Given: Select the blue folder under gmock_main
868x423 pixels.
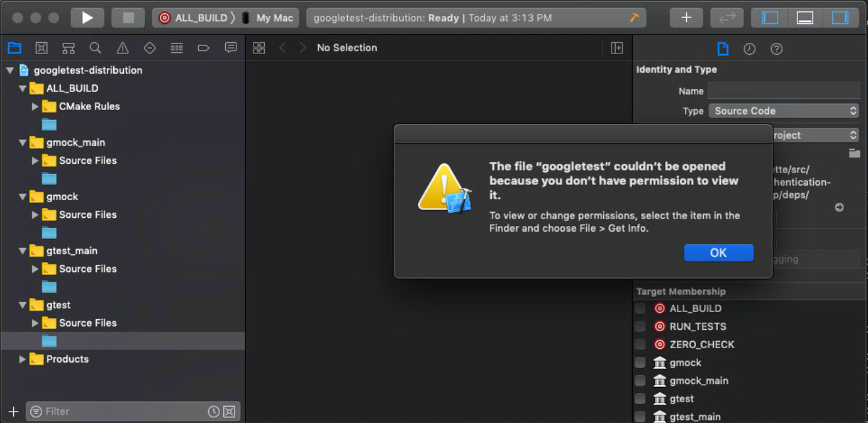Looking at the screenshot, I should tap(49, 179).
